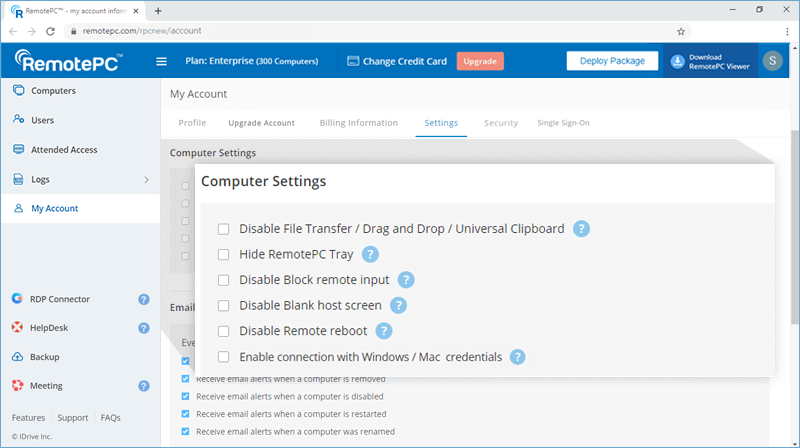Open the user avatar S icon
The width and height of the screenshot is (800, 448).
[772, 61]
